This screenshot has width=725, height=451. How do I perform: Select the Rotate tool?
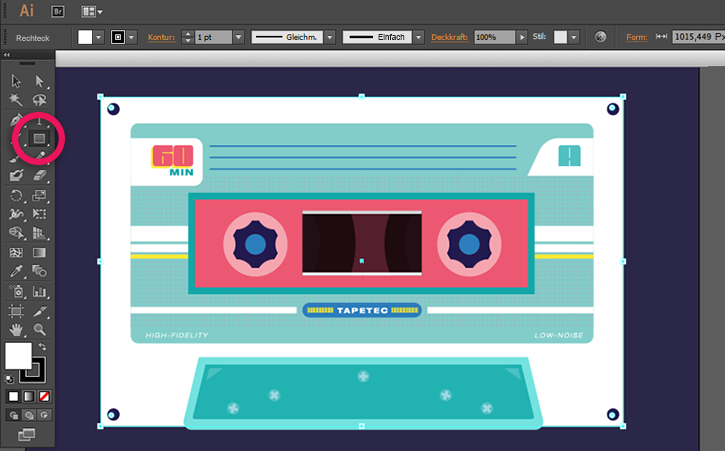click(16, 195)
